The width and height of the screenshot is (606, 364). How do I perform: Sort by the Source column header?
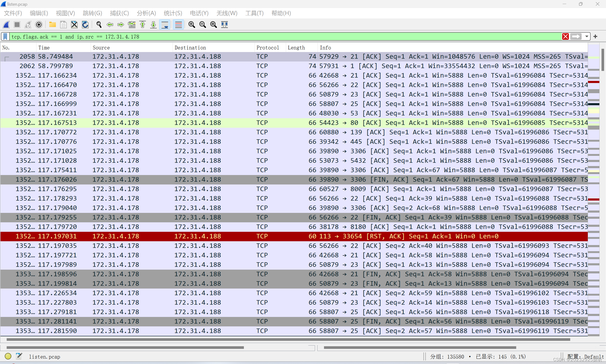tap(132, 48)
